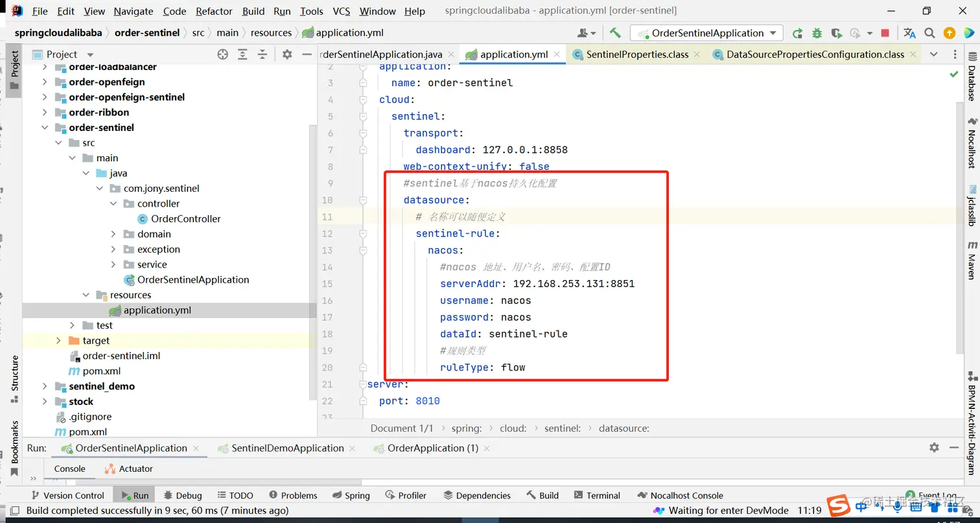The image size is (980, 523).
Task: Open the Problems tool window
Action: pos(293,495)
